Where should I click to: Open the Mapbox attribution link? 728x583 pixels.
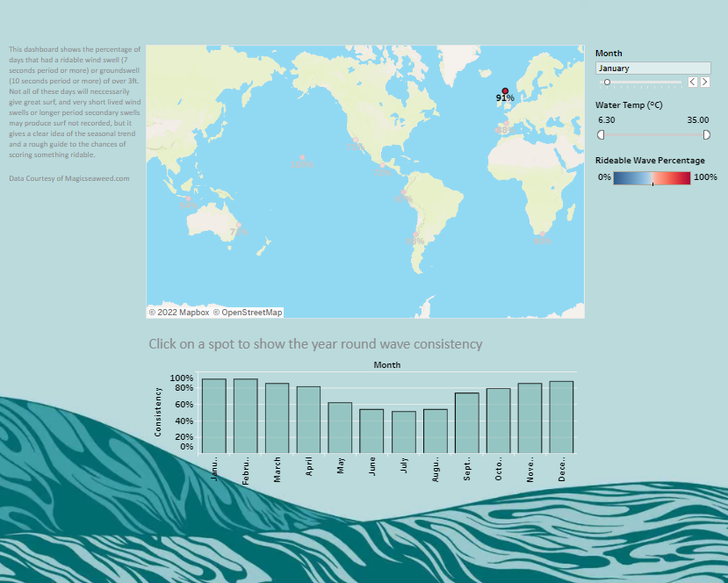click(x=179, y=312)
